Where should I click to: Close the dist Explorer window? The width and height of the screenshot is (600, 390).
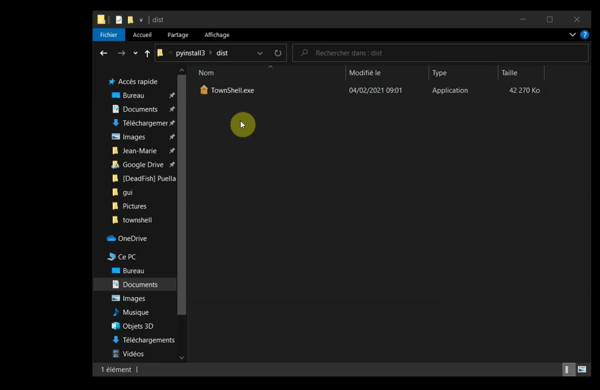577,20
